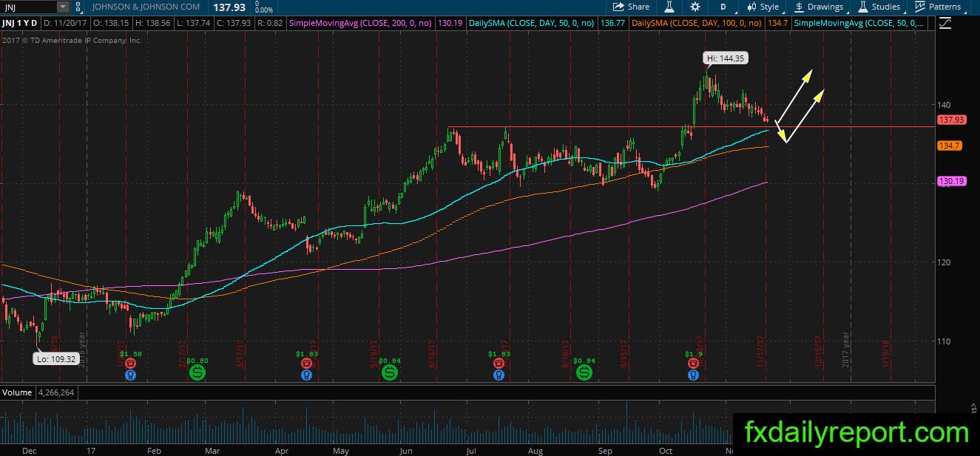Click the magenta 130.19 value in study header
The width and height of the screenshot is (980, 456).
(x=450, y=24)
